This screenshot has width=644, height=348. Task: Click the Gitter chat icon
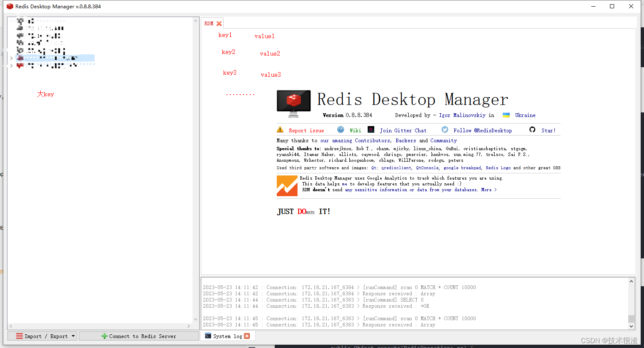(371, 129)
